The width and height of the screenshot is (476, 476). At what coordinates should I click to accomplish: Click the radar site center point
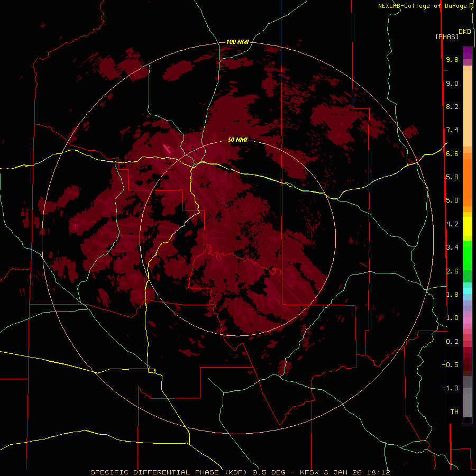pos(237,238)
